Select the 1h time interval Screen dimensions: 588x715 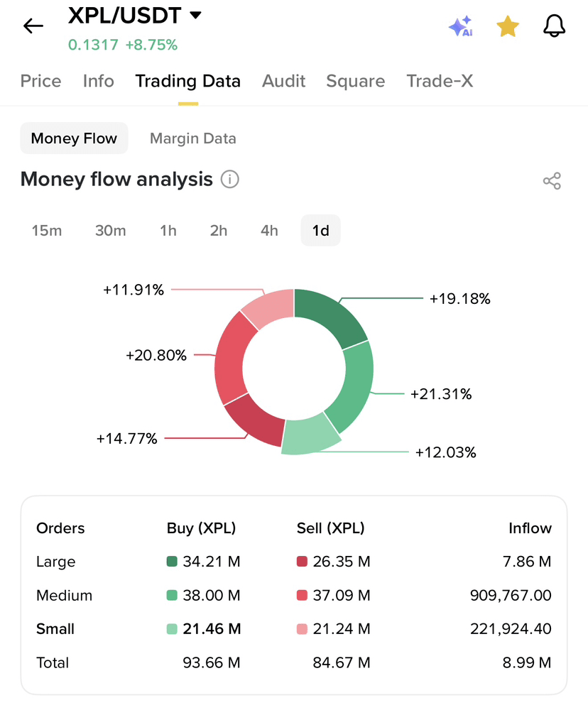tap(168, 231)
